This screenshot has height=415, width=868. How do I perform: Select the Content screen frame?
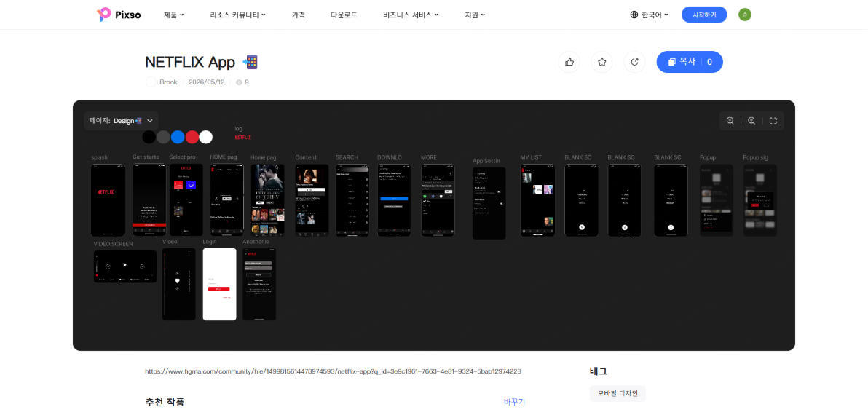312,200
